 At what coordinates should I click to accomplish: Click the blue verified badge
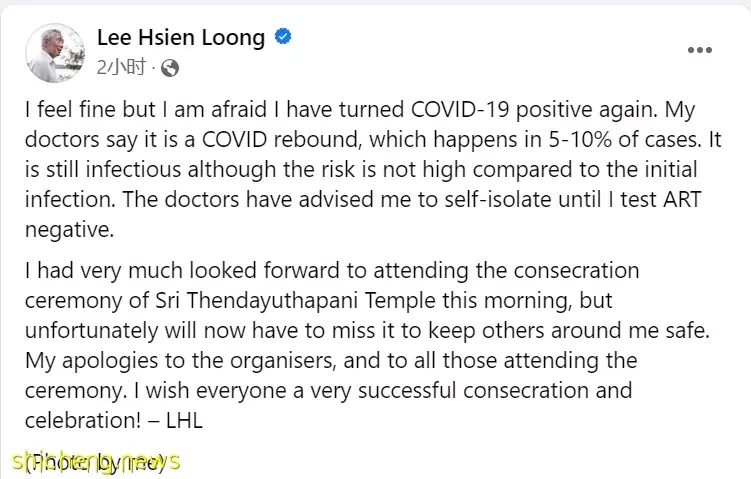tap(283, 36)
